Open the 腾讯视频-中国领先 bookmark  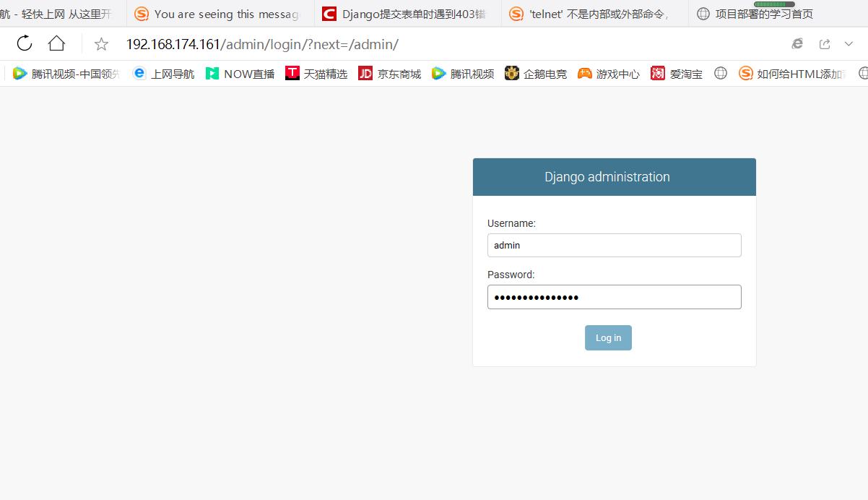pyautogui.click(x=66, y=73)
